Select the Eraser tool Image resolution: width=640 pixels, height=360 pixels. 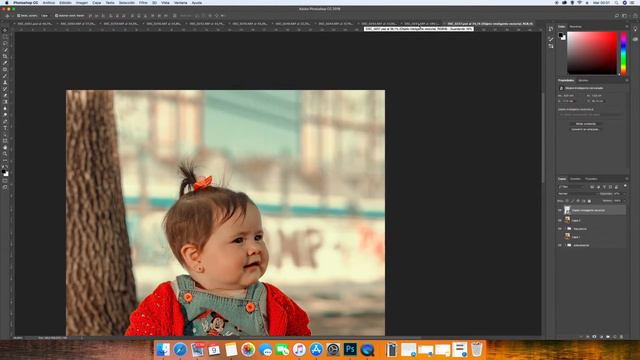(5, 96)
